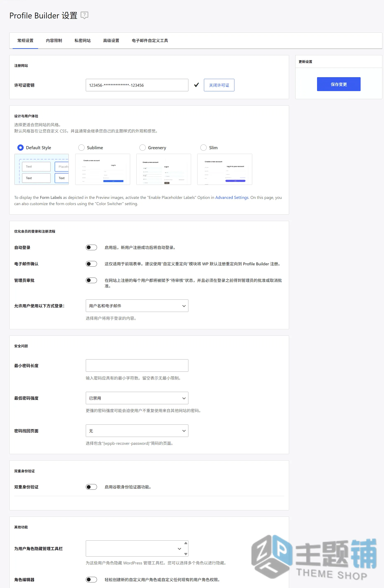
Task: Click the up arrow of role list scrollbar
Action: click(x=185, y=543)
